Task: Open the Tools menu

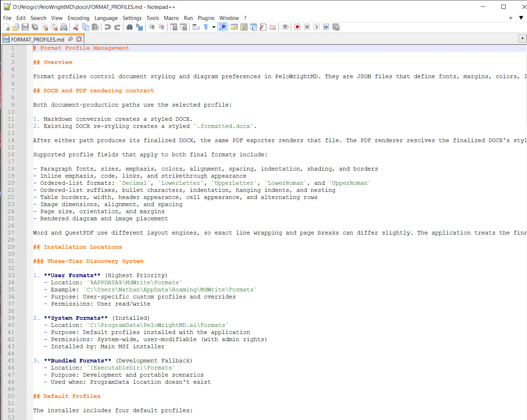Action: coord(153,18)
